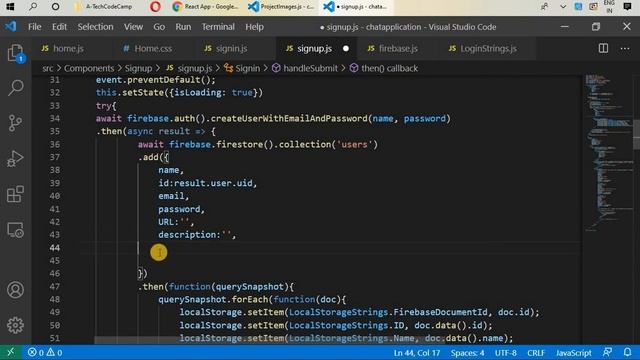
Task: Select src in the breadcrumb
Action: coord(48,68)
